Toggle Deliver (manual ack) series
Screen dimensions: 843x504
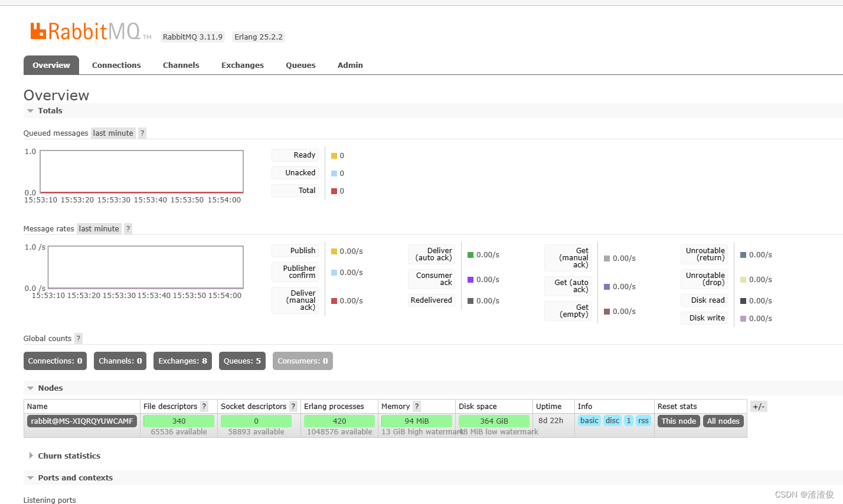pyautogui.click(x=295, y=300)
